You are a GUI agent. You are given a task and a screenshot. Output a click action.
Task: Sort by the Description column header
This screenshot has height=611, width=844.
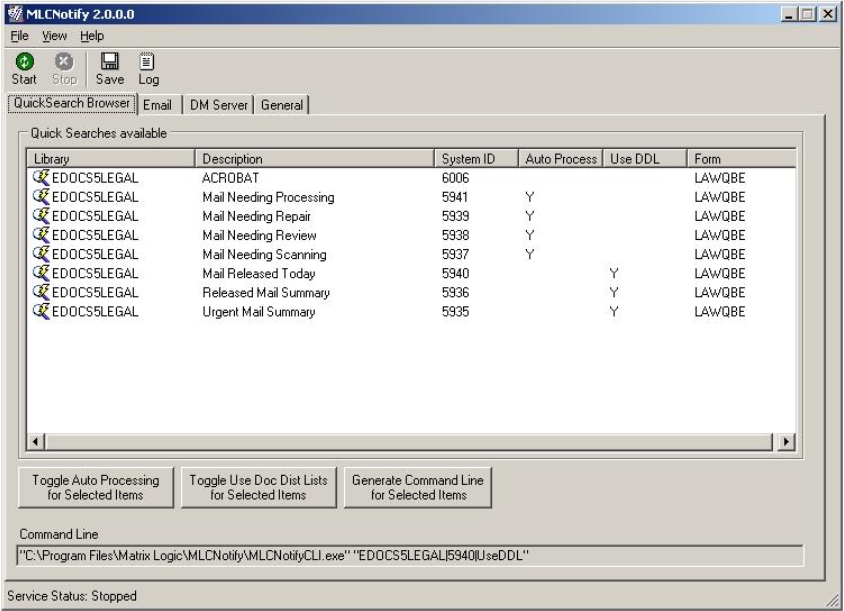pos(314,159)
